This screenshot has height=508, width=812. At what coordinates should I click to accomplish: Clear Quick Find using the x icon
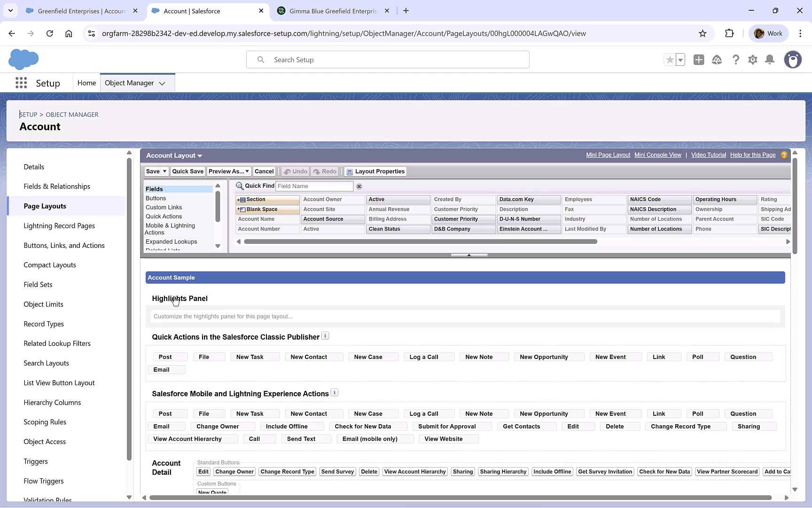359,186
